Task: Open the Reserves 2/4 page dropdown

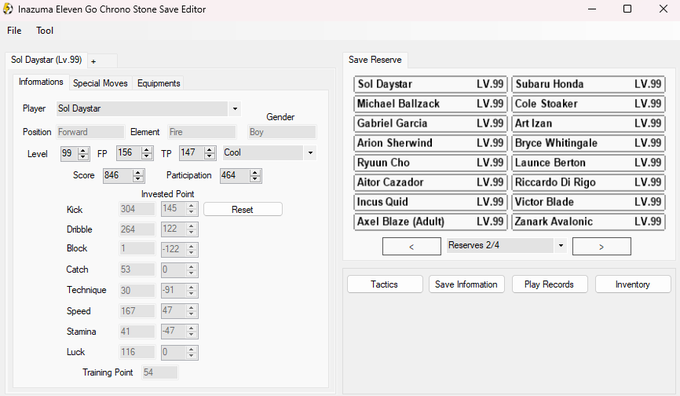Action: 561,245
